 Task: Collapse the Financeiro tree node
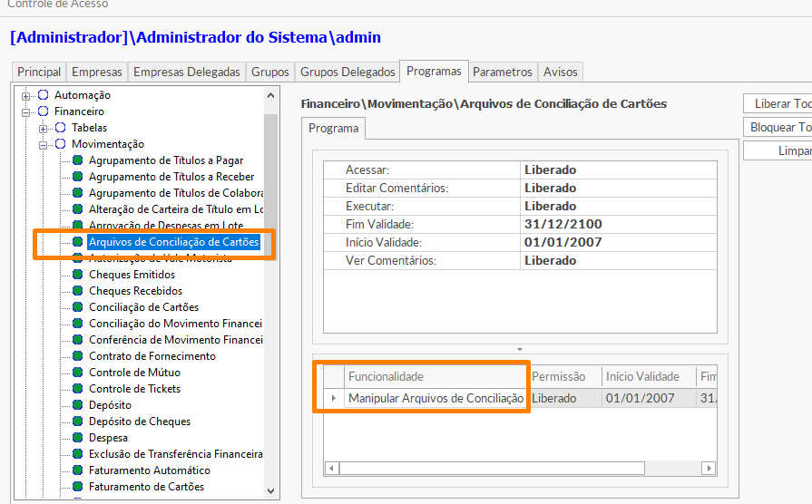coord(26,111)
